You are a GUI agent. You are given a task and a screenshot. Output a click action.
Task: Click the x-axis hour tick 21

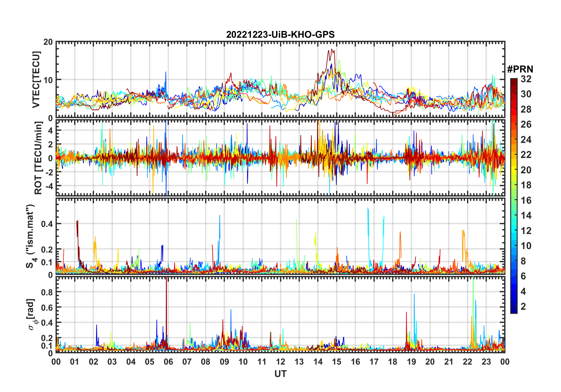449,362
